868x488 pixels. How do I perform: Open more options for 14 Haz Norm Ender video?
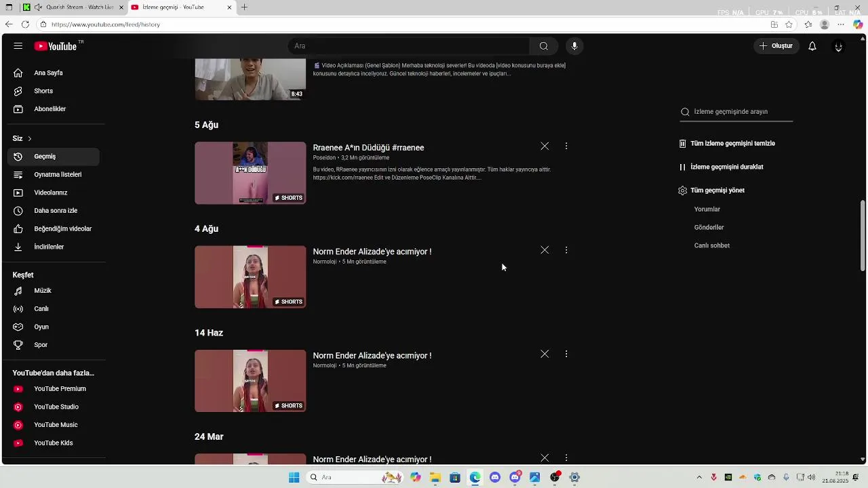coord(566,354)
